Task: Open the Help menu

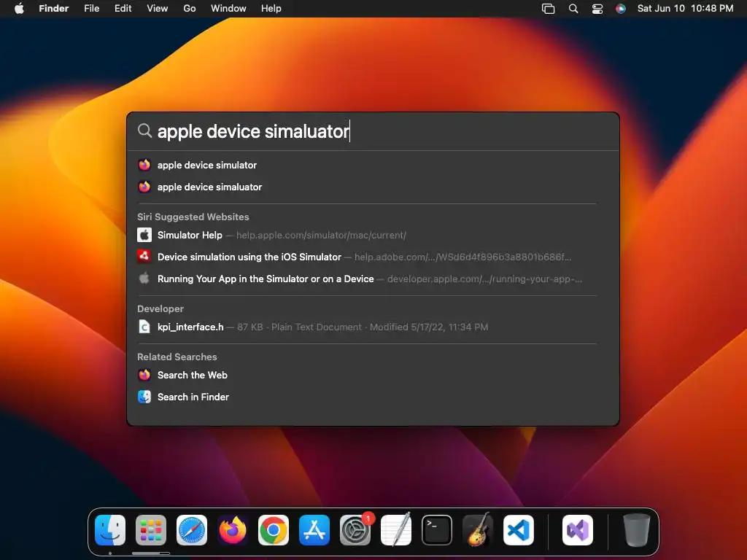Action: pyautogui.click(x=271, y=9)
